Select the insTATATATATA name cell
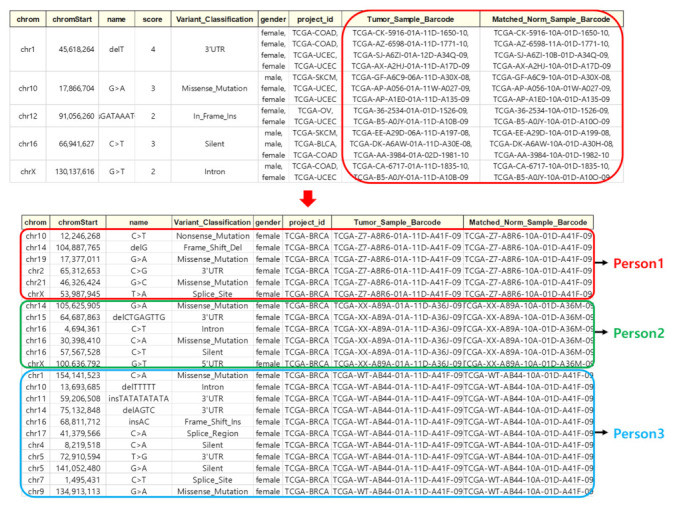Image resolution: width=673 pixels, height=506 pixels. point(138,397)
